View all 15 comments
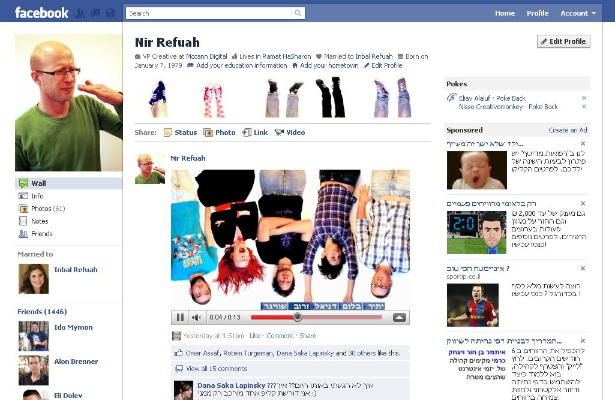This screenshot has height=400, width=615. [x=216, y=369]
